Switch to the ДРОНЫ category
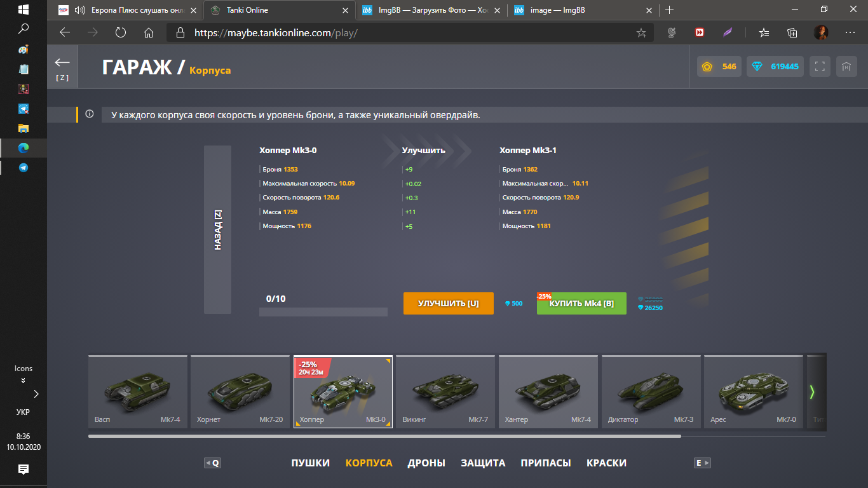The height and width of the screenshot is (488, 868). tap(426, 463)
